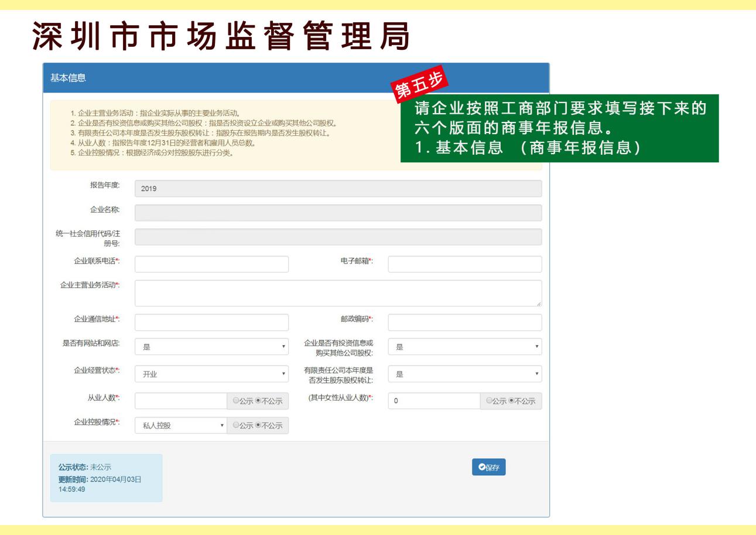Click the 深圳市市场监督管理局 title
The height and width of the screenshot is (535, 756).
coord(221,37)
